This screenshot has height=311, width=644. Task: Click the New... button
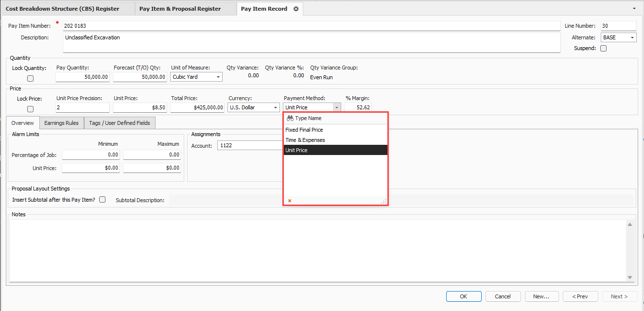pos(541,296)
